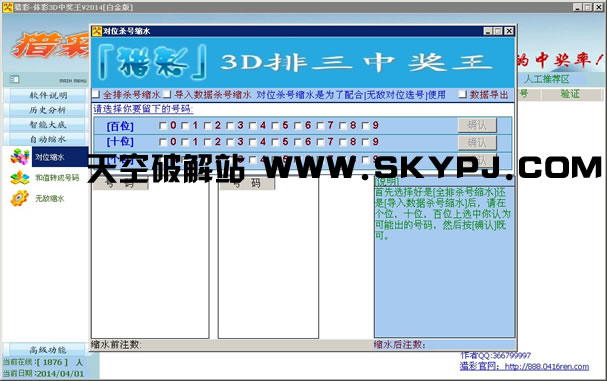
Task: Select the 无敌缩水 gear icon
Action: [x=19, y=198]
